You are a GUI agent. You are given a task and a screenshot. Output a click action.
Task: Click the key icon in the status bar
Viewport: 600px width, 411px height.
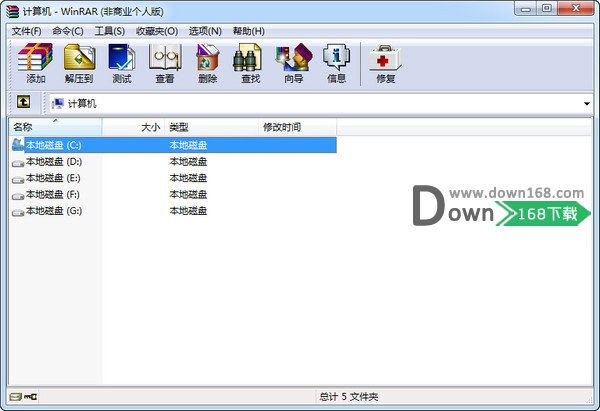point(30,396)
